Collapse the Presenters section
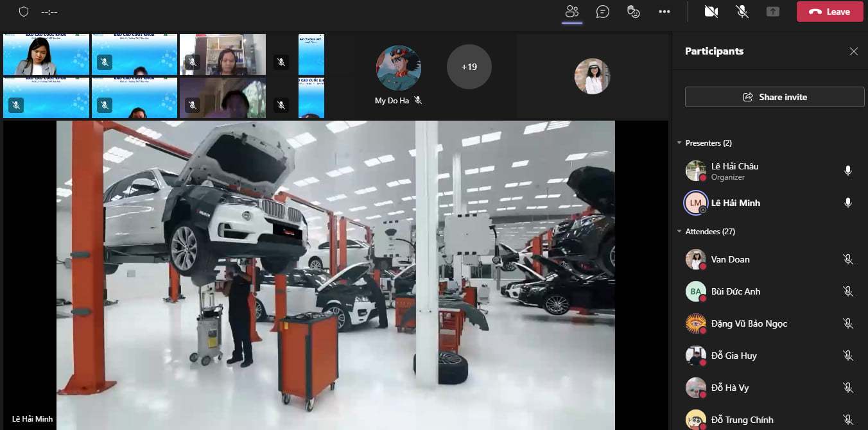This screenshot has width=868, height=430. click(680, 143)
